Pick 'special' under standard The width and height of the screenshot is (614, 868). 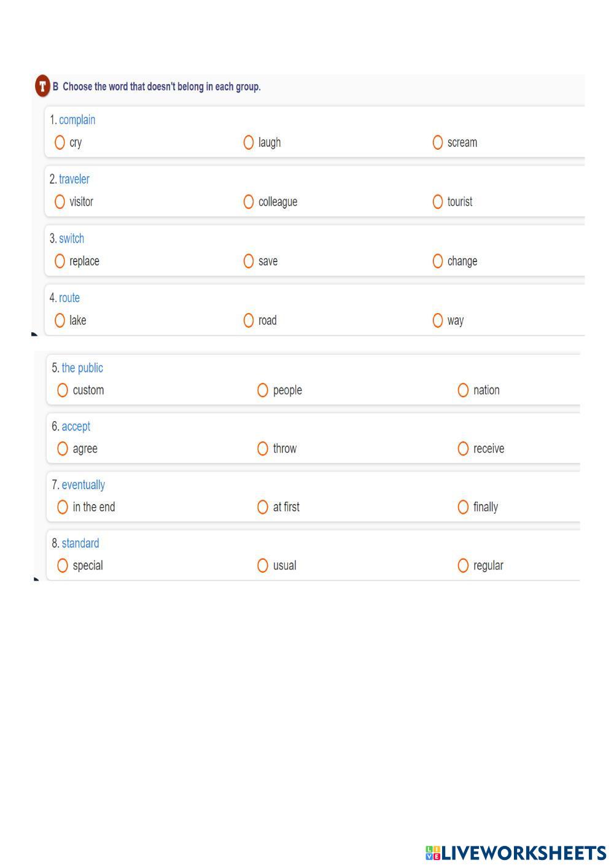pos(63,565)
